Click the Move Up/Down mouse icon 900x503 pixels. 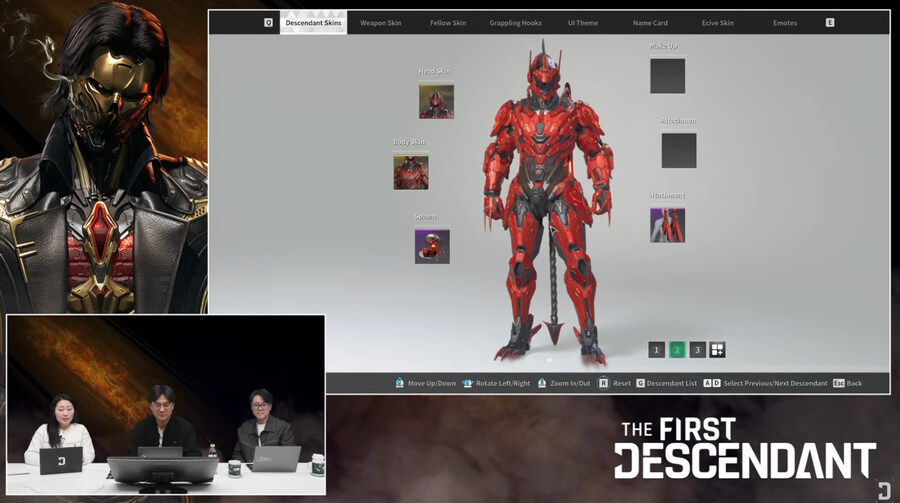click(x=399, y=383)
